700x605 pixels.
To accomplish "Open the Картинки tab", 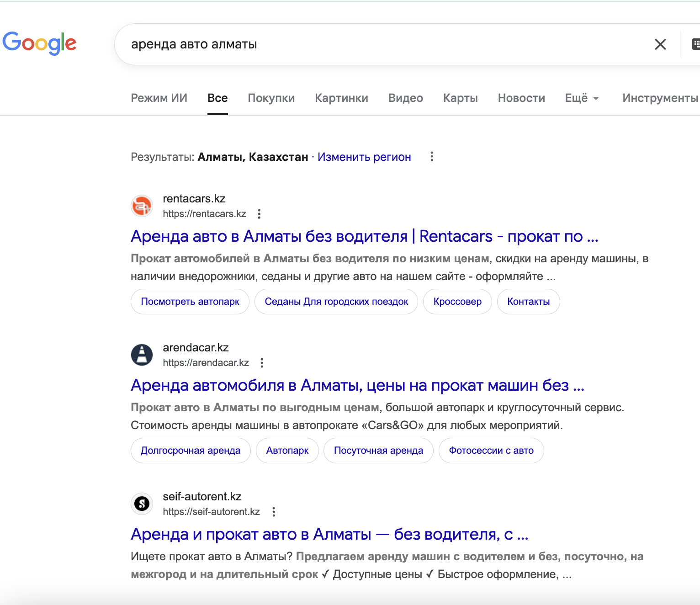I will [x=341, y=98].
